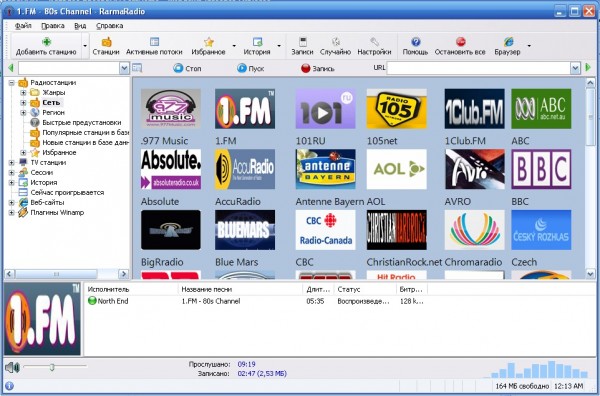Open История toolbar icon
Screen dimensions: 600x396
pos(257,42)
